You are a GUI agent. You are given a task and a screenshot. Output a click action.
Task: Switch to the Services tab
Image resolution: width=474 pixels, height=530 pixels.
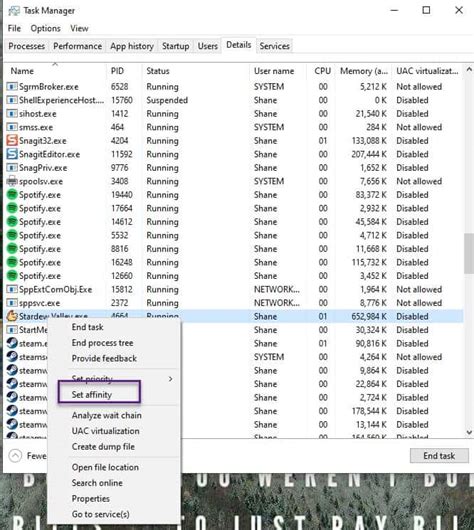coord(275,46)
